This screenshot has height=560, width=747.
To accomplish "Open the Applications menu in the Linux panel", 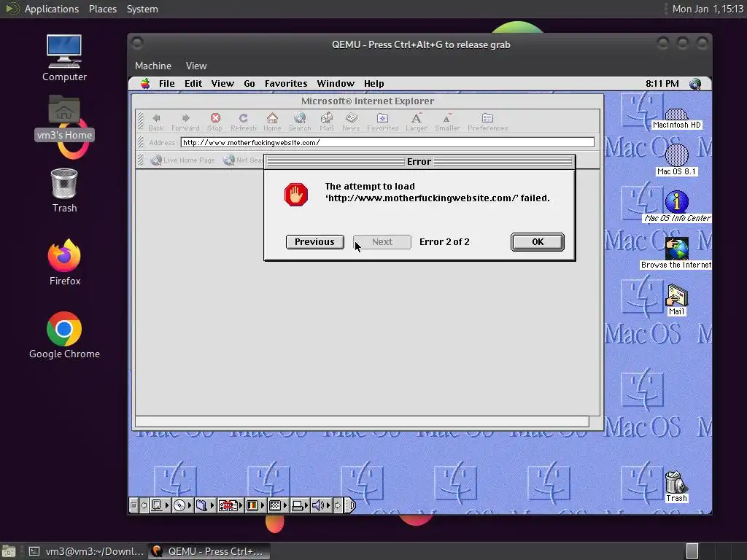I will click(52, 9).
